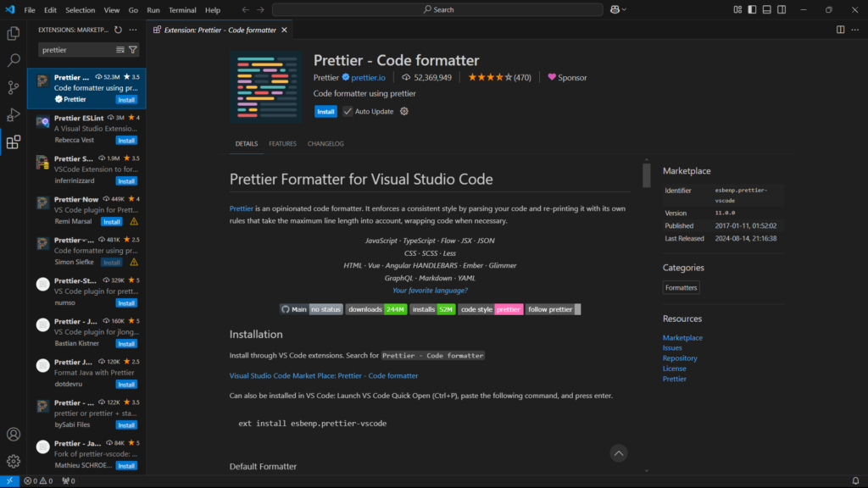Show errors and warnings in status bar
This screenshot has height=488, width=868.
coord(38,481)
